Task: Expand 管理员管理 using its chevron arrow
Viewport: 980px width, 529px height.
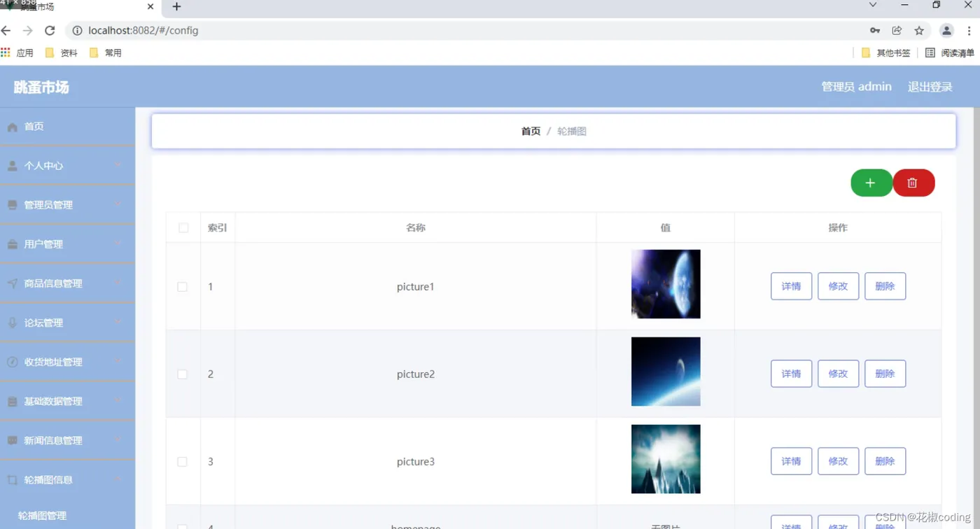Action: click(118, 205)
